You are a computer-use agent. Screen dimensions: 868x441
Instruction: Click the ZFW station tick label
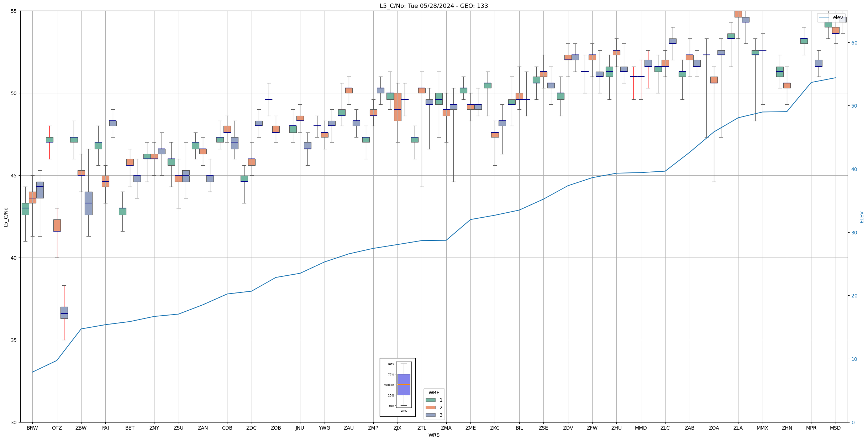coord(592,428)
